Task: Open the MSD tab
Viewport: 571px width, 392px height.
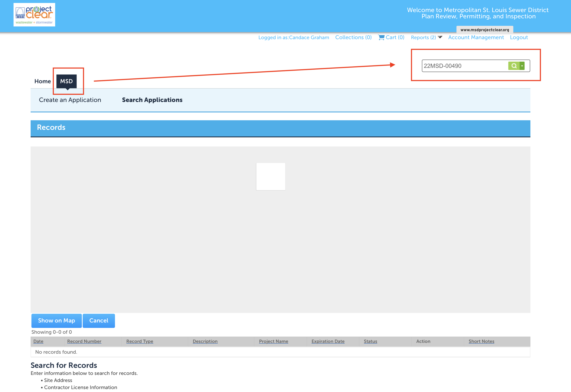Action: tap(66, 81)
